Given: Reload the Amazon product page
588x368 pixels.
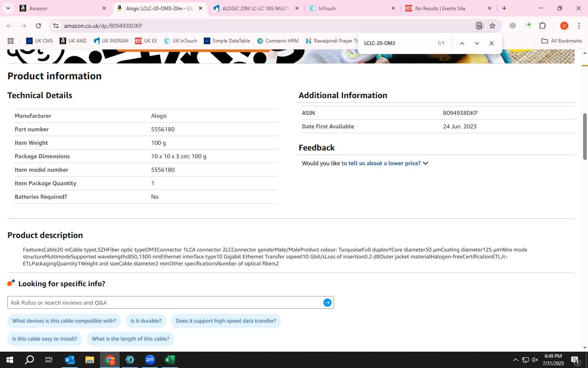Looking at the screenshot, I should click(38, 26).
